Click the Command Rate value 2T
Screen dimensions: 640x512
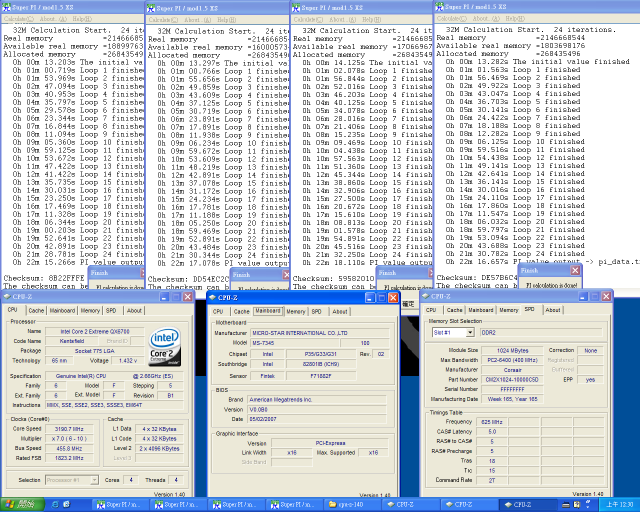click(491, 480)
